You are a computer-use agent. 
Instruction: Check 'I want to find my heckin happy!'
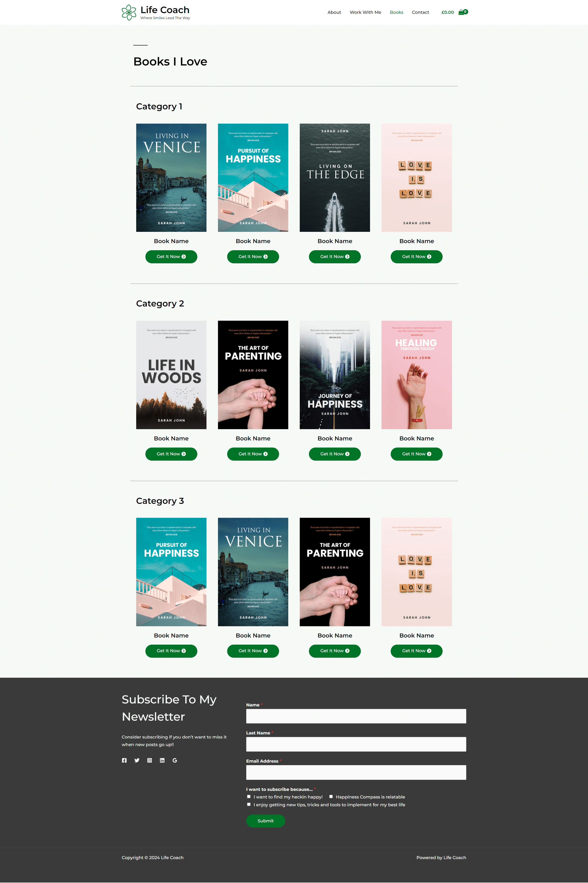point(249,796)
